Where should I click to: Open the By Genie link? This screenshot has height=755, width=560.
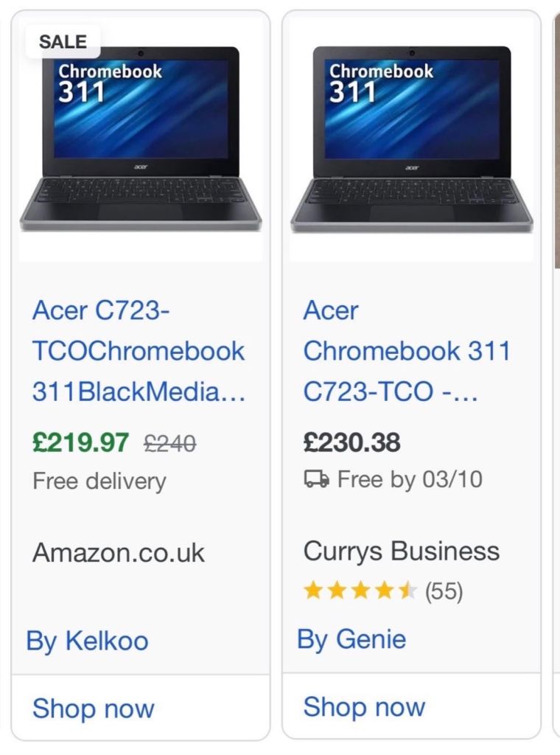click(351, 639)
